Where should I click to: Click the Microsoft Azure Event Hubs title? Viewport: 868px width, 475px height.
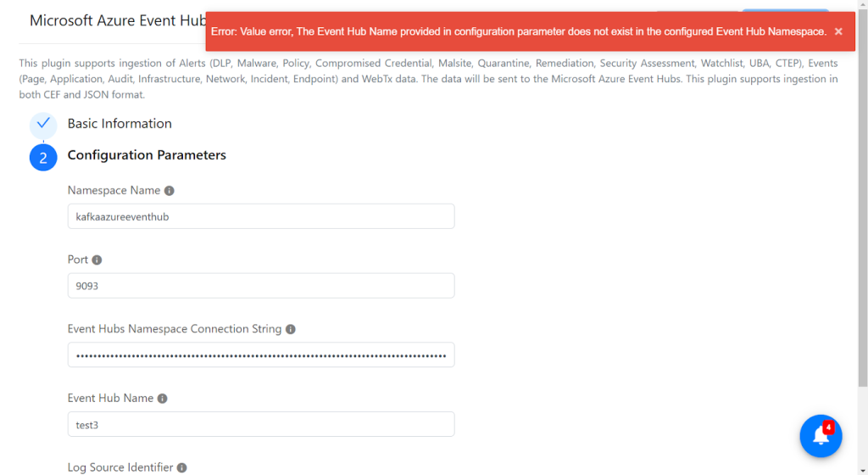pos(117,20)
